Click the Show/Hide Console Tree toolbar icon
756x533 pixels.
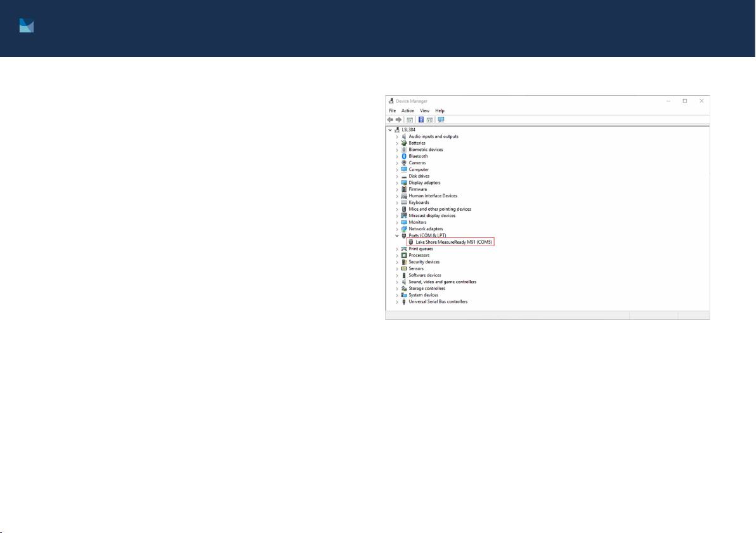(410, 120)
